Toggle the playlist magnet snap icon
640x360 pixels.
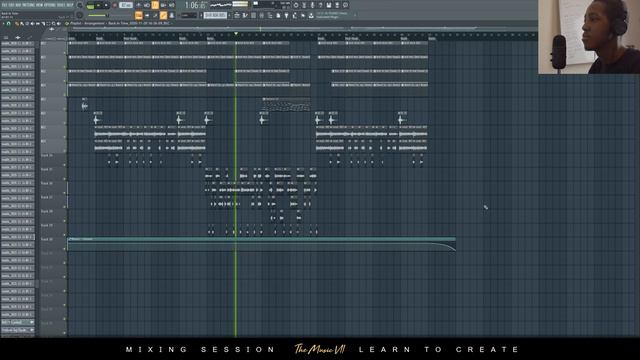point(9,24)
